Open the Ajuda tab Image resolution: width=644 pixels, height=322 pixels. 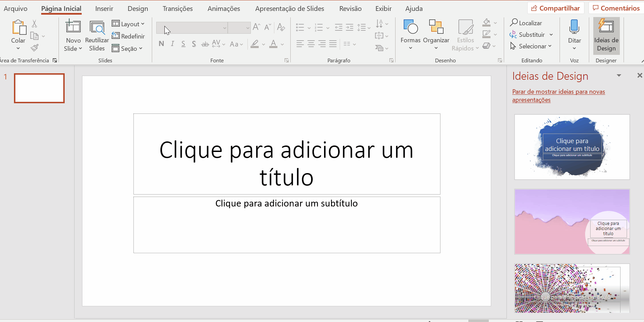(414, 9)
